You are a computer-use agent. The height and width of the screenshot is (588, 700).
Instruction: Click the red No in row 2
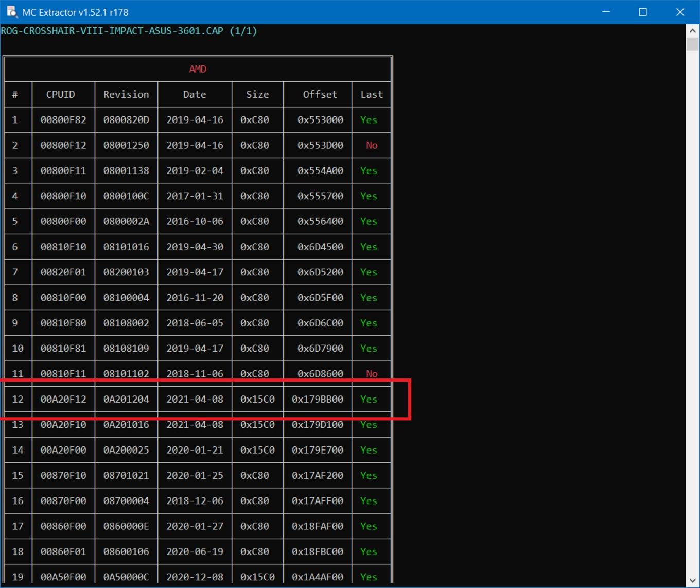pos(372,145)
